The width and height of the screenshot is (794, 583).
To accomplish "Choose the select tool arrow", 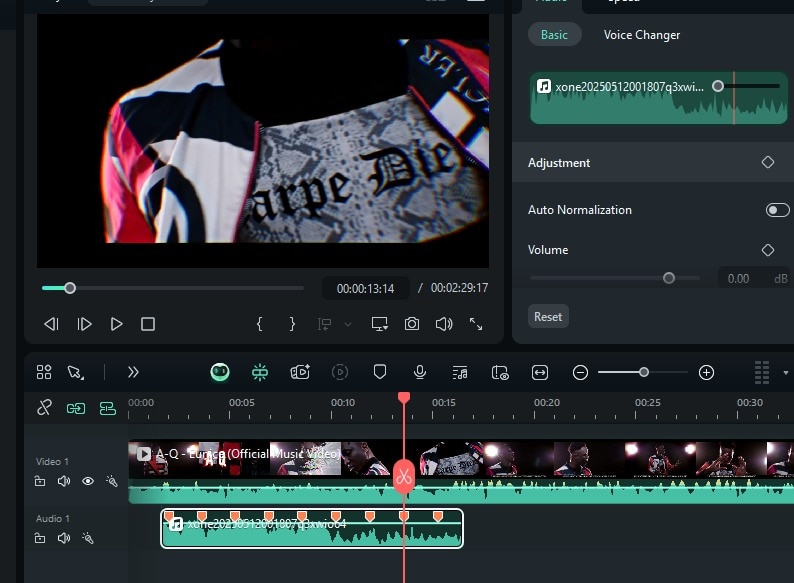I will [x=75, y=372].
